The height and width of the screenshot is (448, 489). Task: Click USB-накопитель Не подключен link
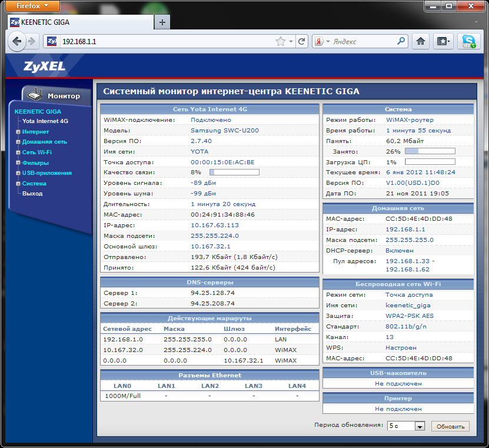(x=398, y=383)
